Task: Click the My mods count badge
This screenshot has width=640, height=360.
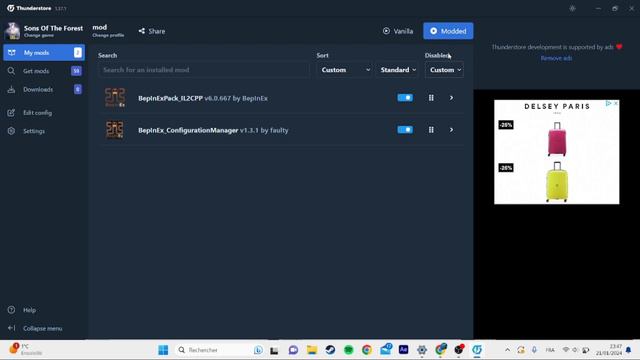Action: click(x=78, y=53)
